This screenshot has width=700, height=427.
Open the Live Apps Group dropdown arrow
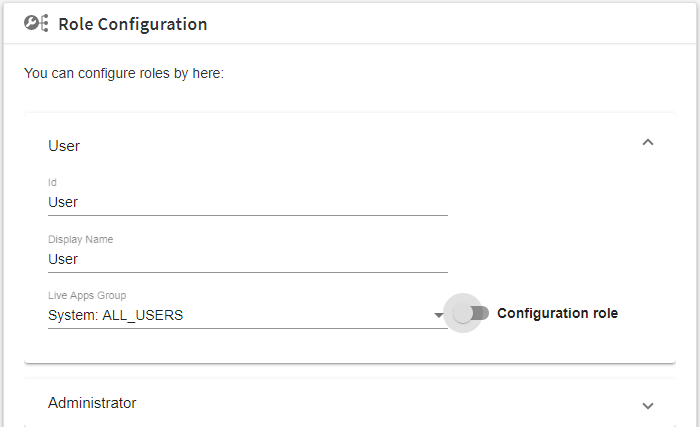tap(438, 315)
